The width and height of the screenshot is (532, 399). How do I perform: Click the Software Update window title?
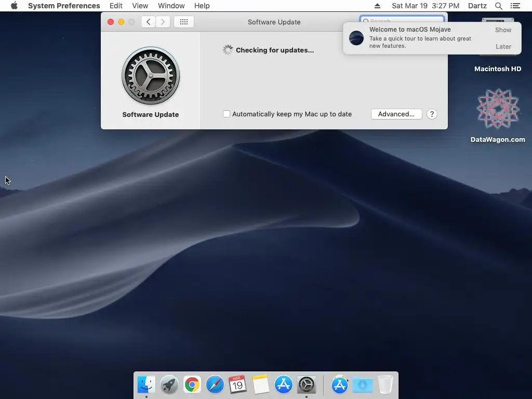tap(274, 22)
